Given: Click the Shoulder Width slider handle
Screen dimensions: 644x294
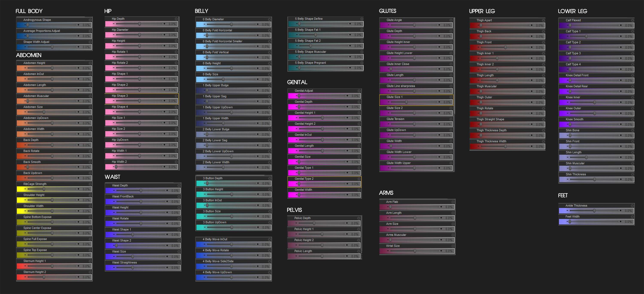Looking at the screenshot, I should [52, 211].
